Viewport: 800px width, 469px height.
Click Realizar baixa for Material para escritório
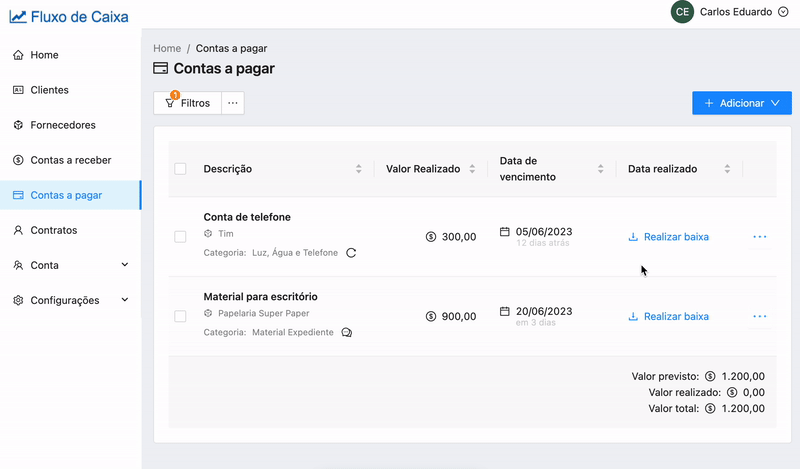668,316
